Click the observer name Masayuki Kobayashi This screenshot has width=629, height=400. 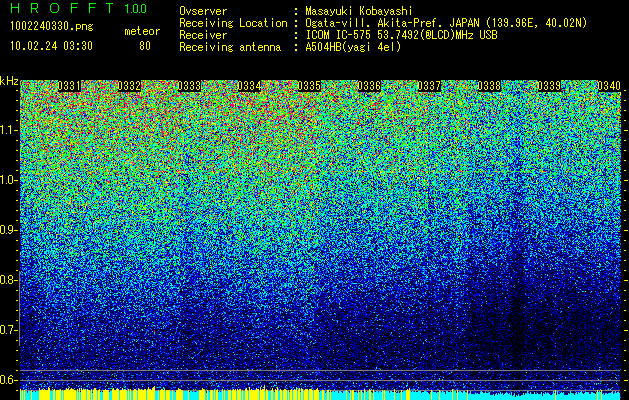[x=359, y=11]
